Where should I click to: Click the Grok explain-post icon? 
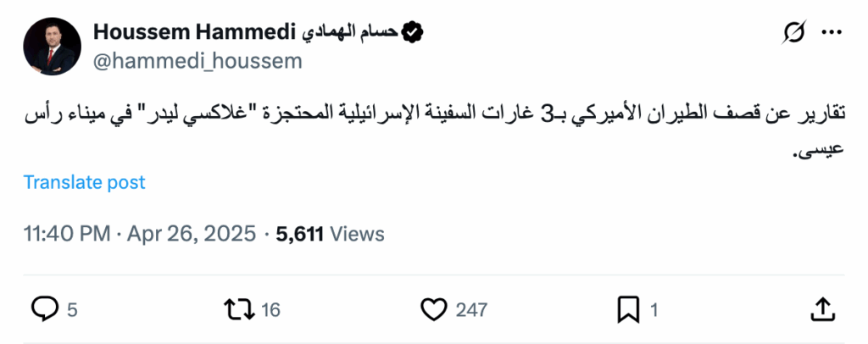(794, 33)
